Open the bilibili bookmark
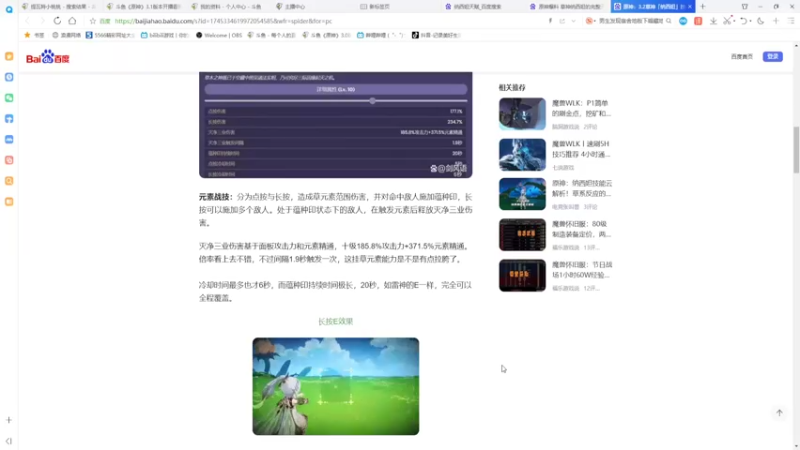 click(165, 35)
